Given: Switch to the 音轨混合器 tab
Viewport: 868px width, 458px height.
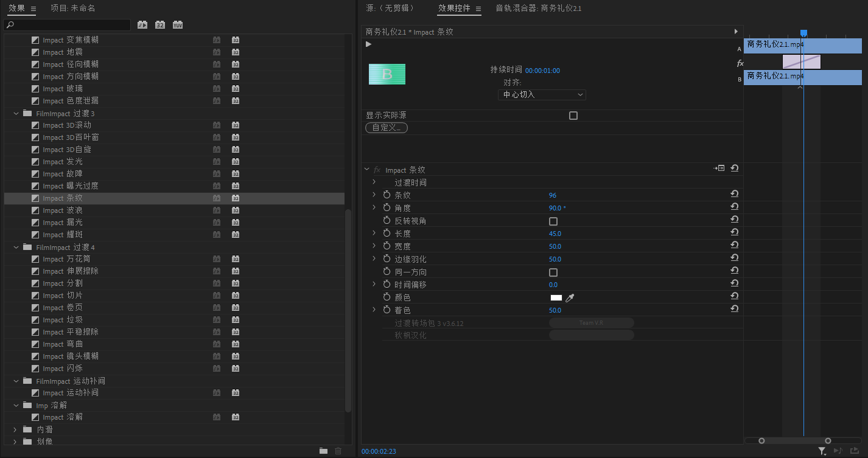Looking at the screenshot, I should point(538,8).
